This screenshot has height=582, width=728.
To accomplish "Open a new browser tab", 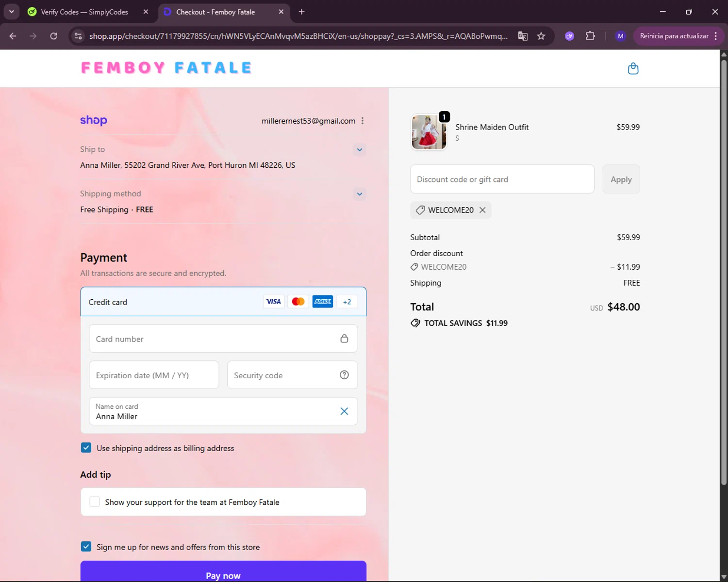I will pos(301,12).
